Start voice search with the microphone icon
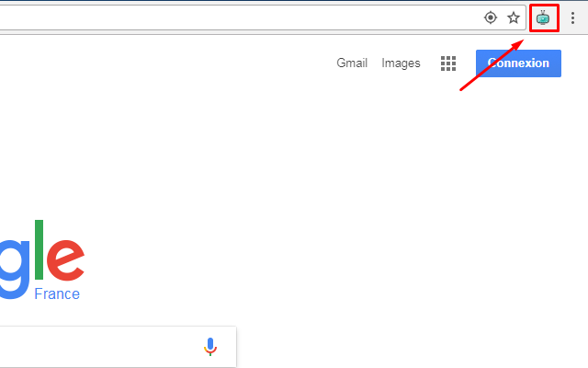The width and height of the screenshot is (588, 368). coord(210,347)
